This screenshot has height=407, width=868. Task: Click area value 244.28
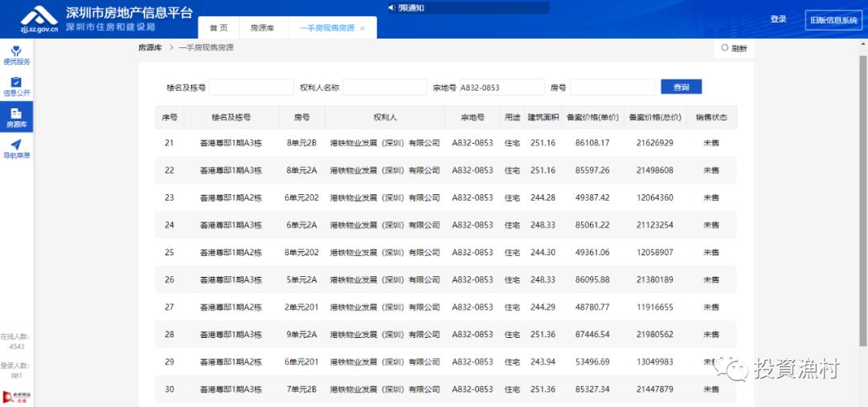pyautogui.click(x=543, y=198)
